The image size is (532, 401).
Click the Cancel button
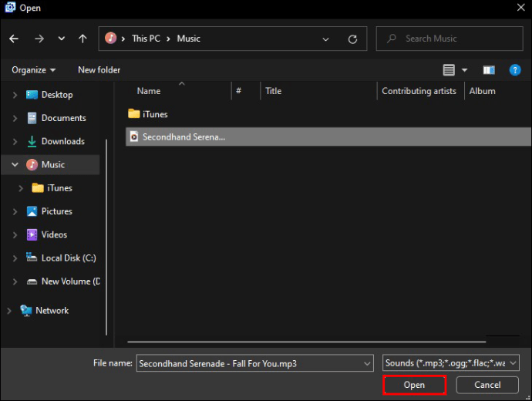[487, 385]
